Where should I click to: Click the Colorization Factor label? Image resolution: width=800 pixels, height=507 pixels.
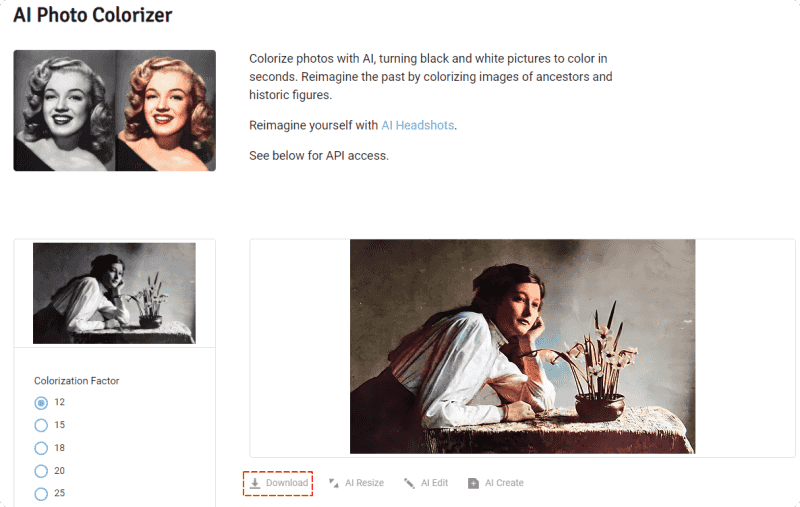coord(77,381)
